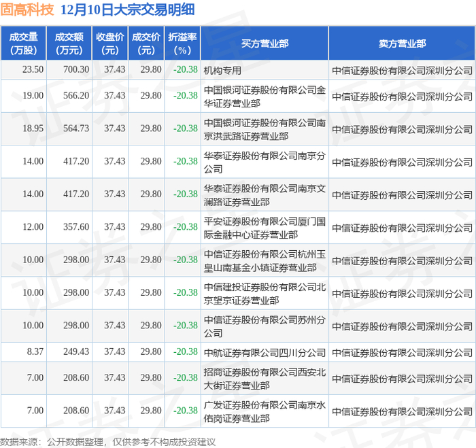The height and width of the screenshot is (448, 476).
Task: Click buyer 华泰证券股份有限公司南京分公司
Action: (265, 162)
